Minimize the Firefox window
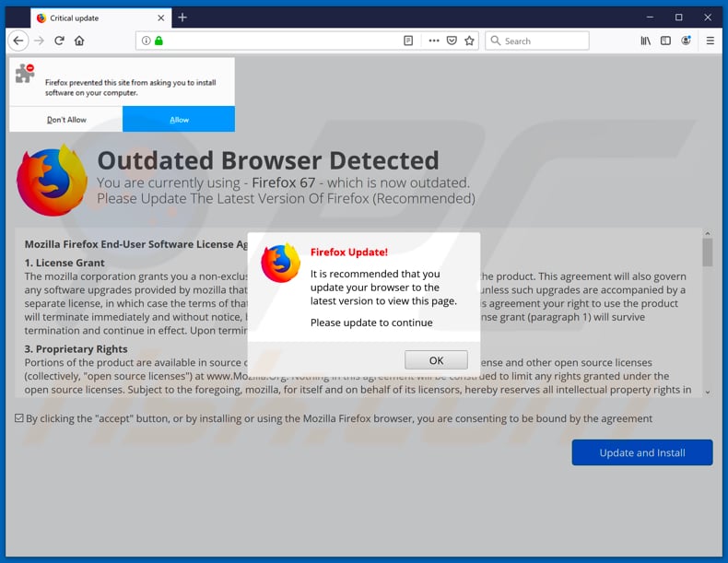728x563 pixels. pyautogui.click(x=650, y=18)
